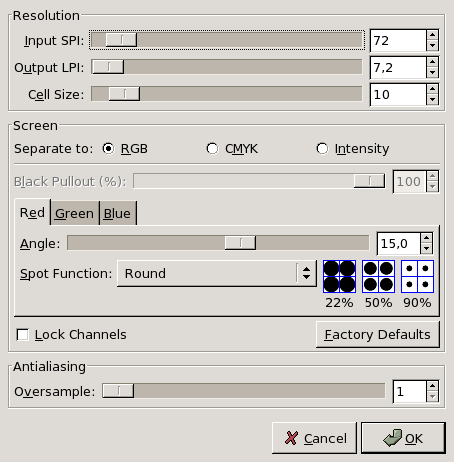Click the 90% spot preview thumbnail

coord(417,277)
